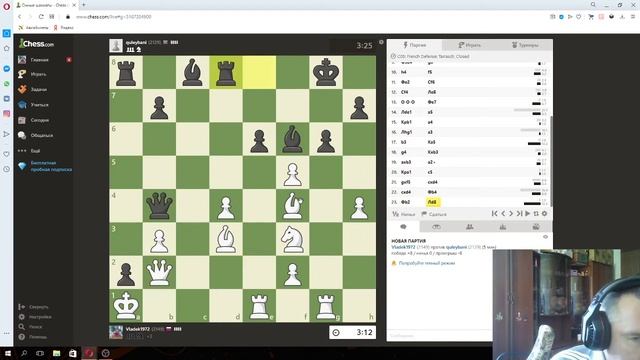Open Настройки settings in the sidebar
This screenshot has height=360, width=640.
pyautogui.click(x=40, y=317)
